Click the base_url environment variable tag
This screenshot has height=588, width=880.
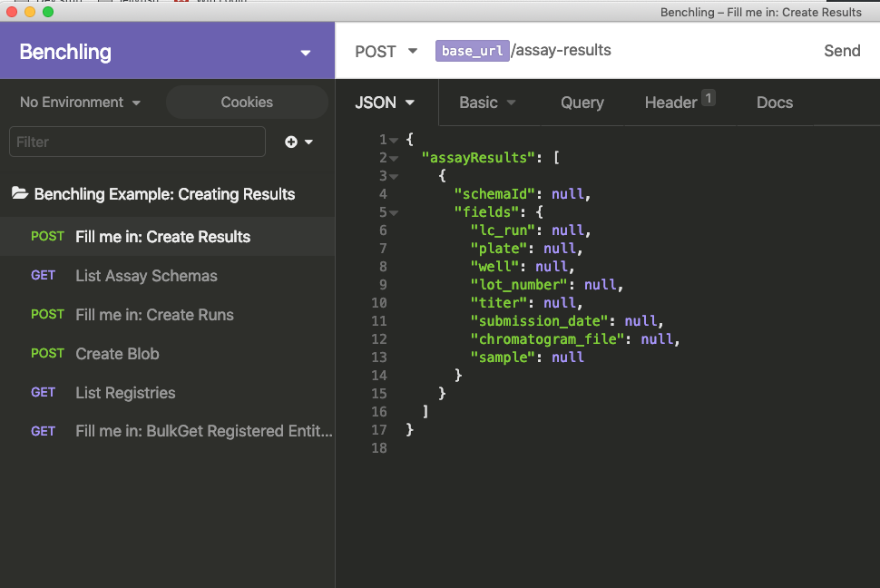coord(472,51)
